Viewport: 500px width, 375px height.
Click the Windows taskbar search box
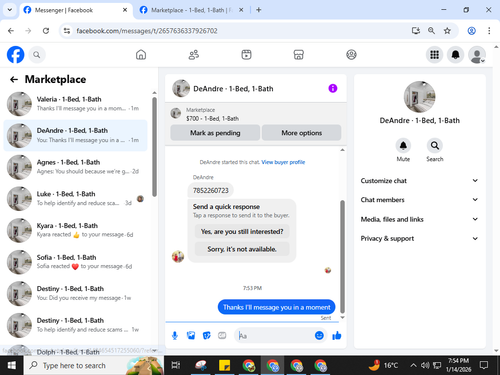(94, 365)
